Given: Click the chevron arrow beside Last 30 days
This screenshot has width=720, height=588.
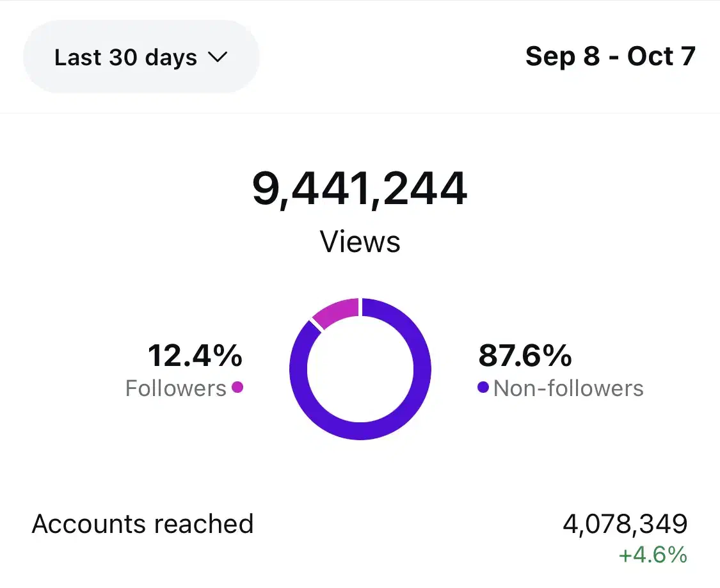Looking at the screenshot, I should [218, 58].
